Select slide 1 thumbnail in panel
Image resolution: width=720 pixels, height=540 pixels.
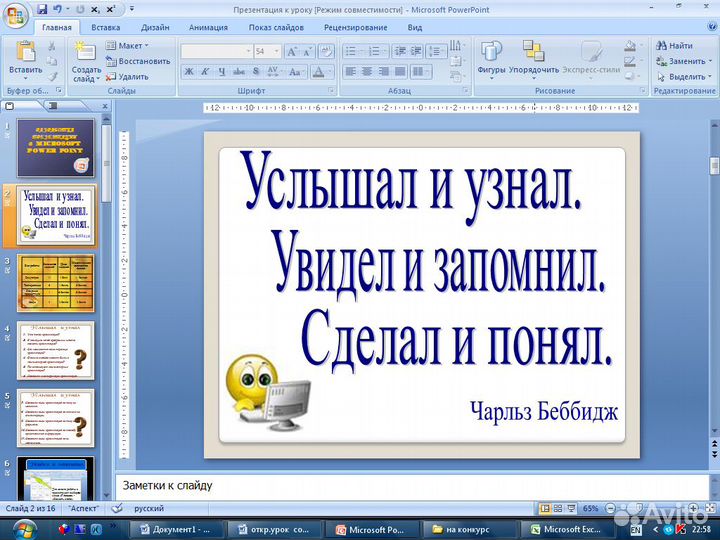(56, 147)
